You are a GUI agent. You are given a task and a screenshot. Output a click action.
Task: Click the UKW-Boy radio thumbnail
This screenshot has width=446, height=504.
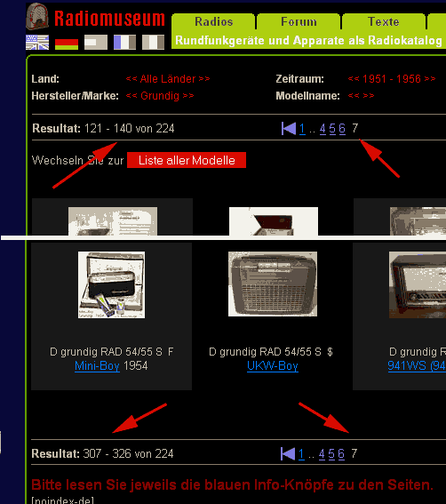pyautogui.click(x=273, y=284)
